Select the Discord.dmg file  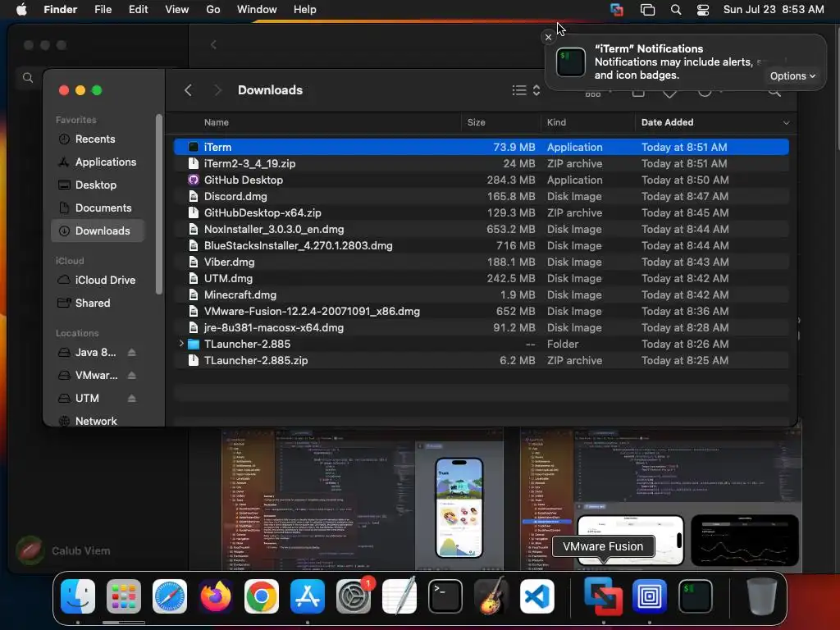pos(481,197)
